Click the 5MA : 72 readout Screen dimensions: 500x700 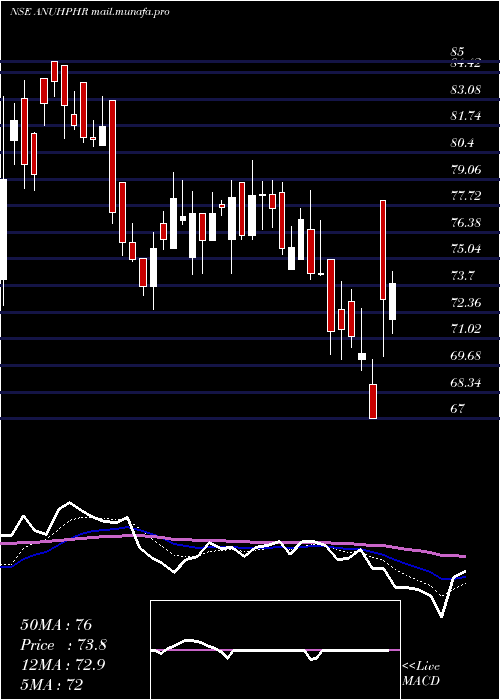[x=52, y=684]
